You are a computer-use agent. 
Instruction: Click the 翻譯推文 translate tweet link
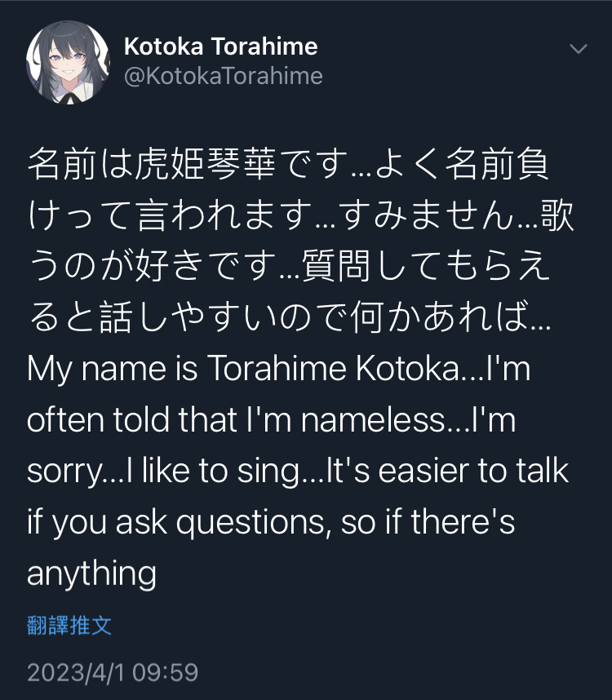tap(69, 625)
